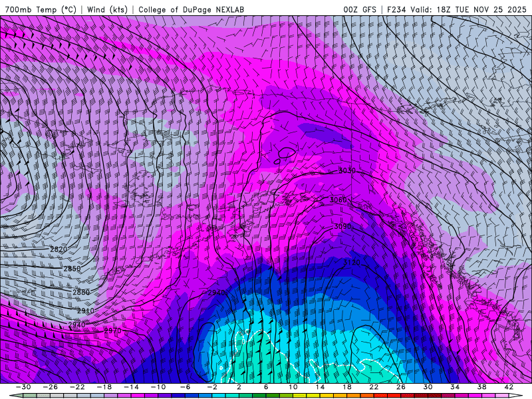Click the 2970 contour label
Image resolution: width=532 pixels, height=399 pixels.
(112, 331)
